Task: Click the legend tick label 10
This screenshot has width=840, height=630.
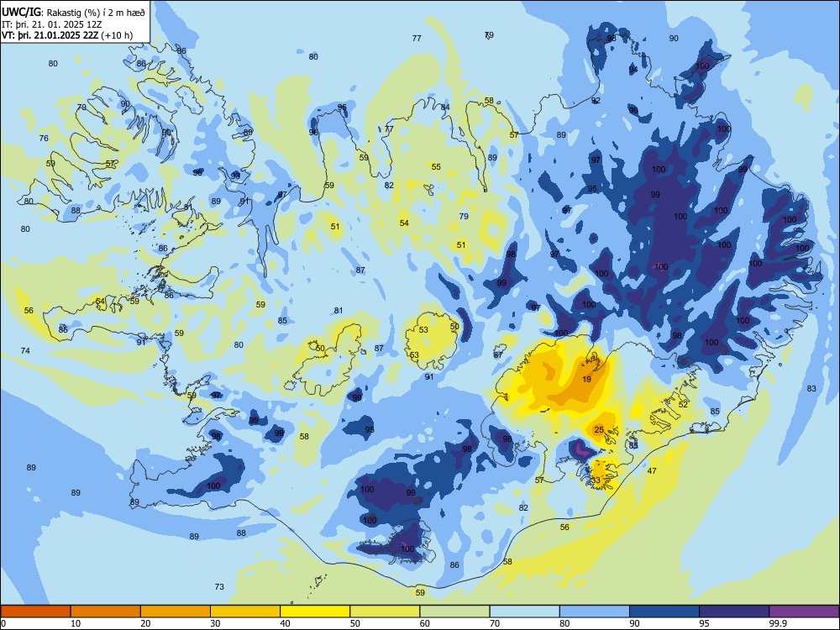Action: point(76,623)
